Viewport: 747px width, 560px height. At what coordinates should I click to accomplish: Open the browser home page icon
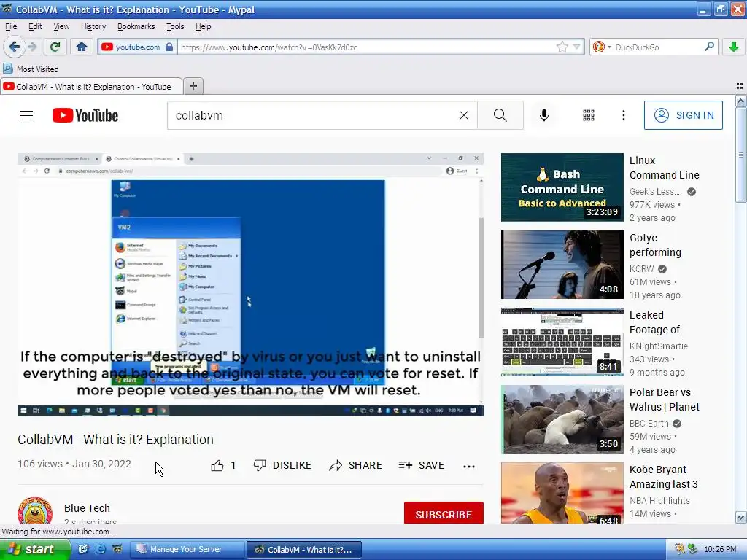(82, 47)
